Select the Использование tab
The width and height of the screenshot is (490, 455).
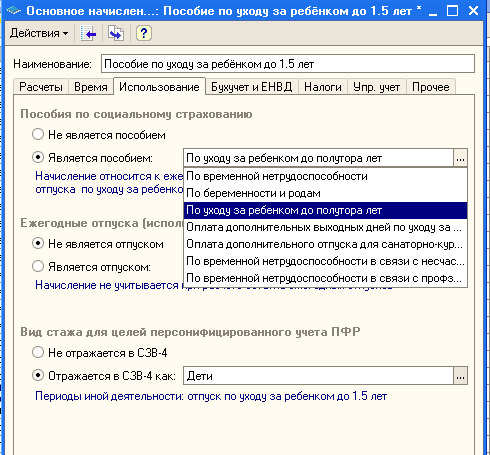(159, 87)
